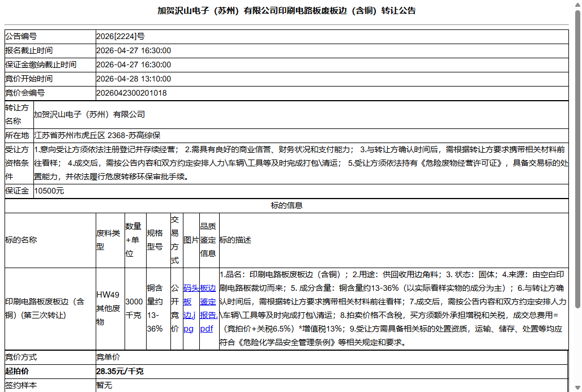Click the scrollbar down arrow
Screen dimensions: 582x392
click(577, 388)
